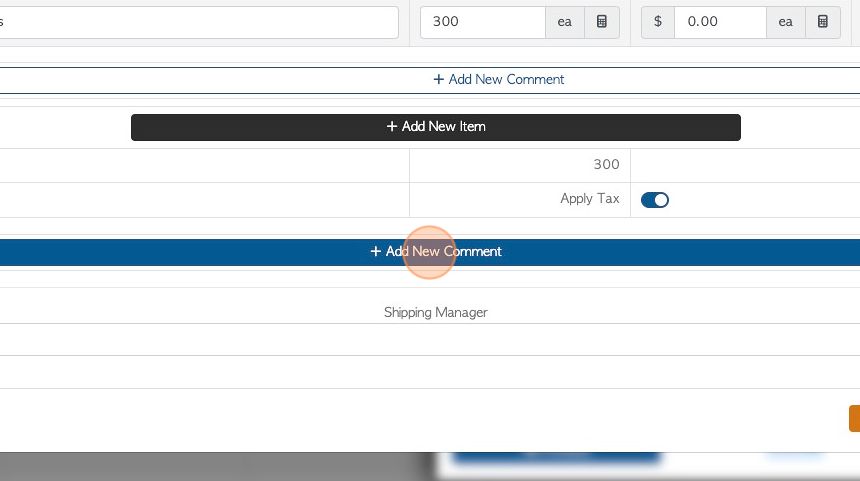Click the Shipping Manager label
Image resolution: width=860 pixels, height=481 pixels.
(x=435, y=313)
